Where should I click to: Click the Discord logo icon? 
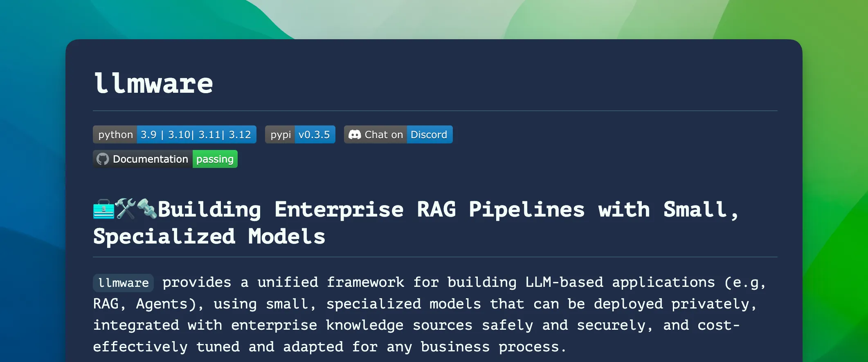(355, 134)
